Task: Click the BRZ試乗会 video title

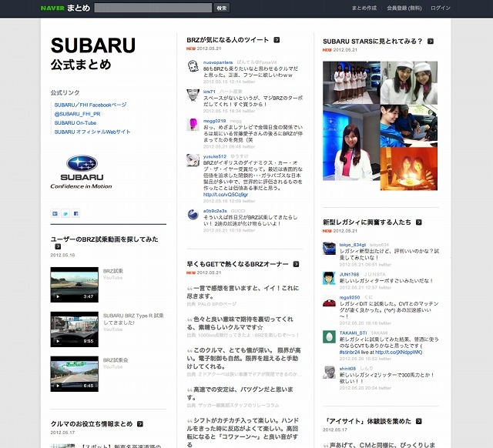Action: [116, 360]
